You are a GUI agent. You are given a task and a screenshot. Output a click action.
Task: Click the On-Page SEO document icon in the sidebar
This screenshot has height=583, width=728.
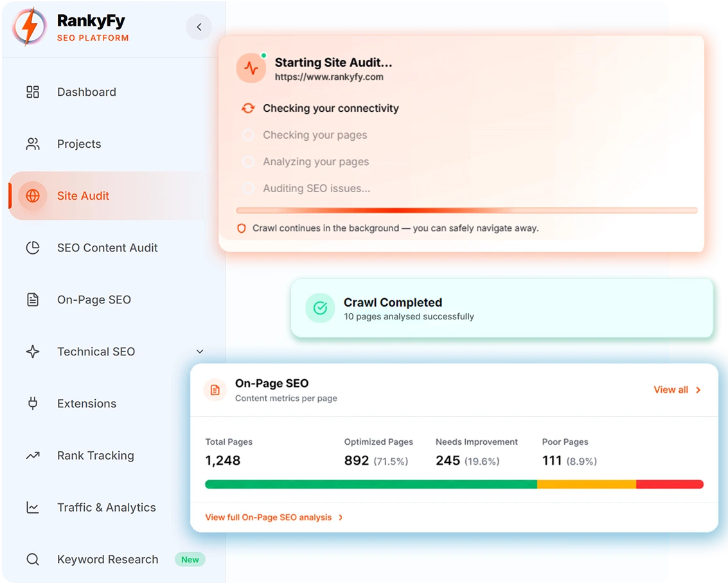33,300
